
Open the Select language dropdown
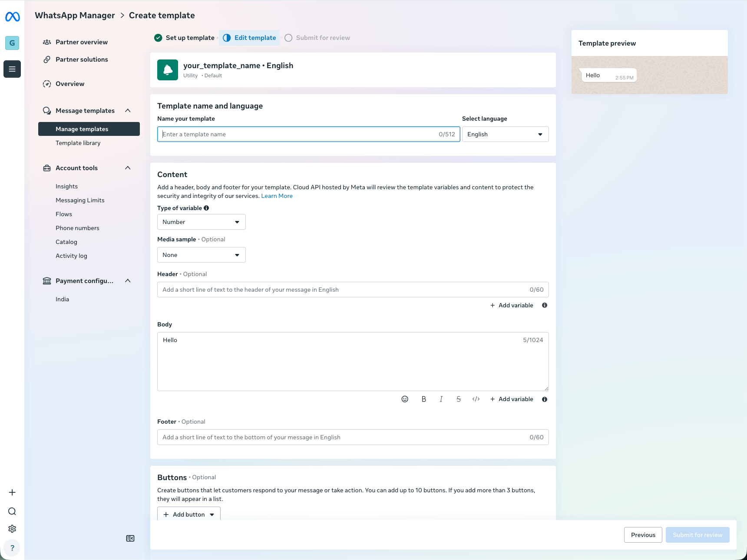(505, 134)
